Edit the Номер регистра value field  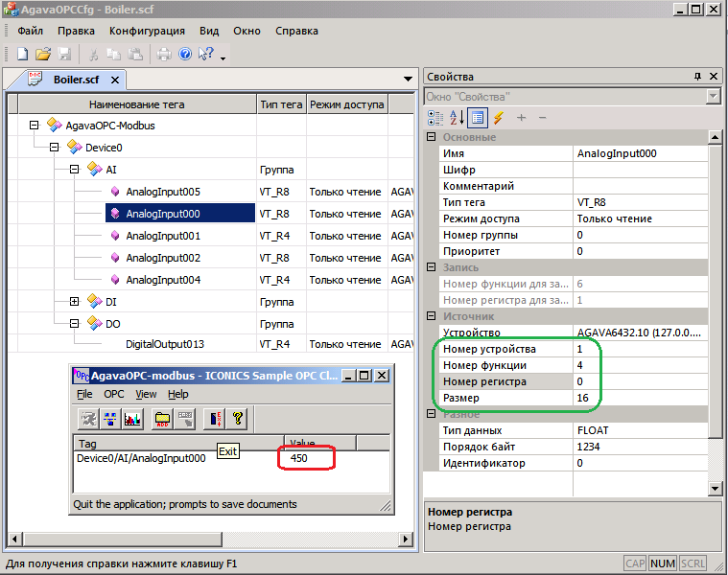641,381
